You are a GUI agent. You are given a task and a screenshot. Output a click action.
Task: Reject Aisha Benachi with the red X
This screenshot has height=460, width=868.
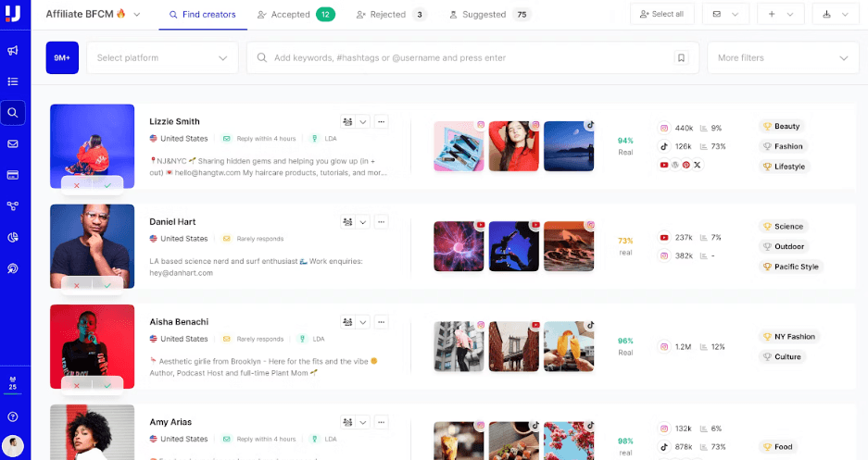tap(76, 385)
